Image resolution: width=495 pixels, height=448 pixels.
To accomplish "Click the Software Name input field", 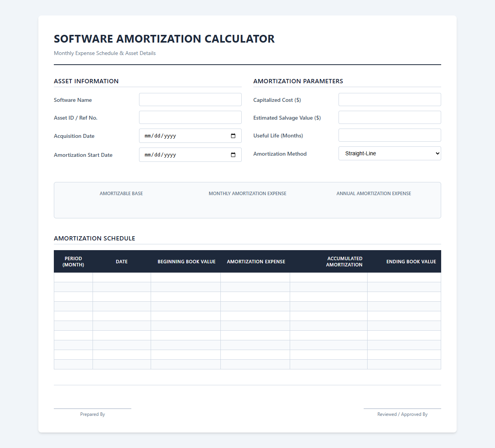I will pyautogui.click(x=190, y=100).
